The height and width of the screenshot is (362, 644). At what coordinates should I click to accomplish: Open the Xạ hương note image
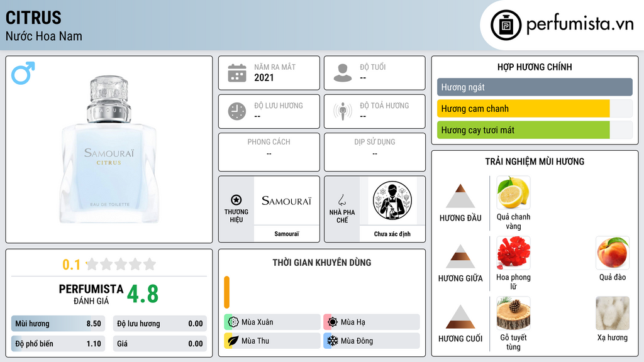[613, 313]
